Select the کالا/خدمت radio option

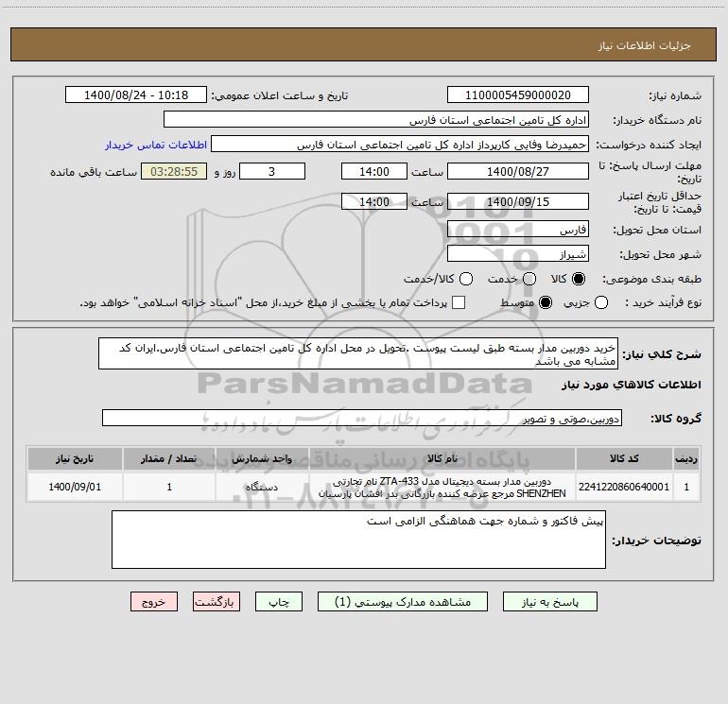tap(466, 279)
